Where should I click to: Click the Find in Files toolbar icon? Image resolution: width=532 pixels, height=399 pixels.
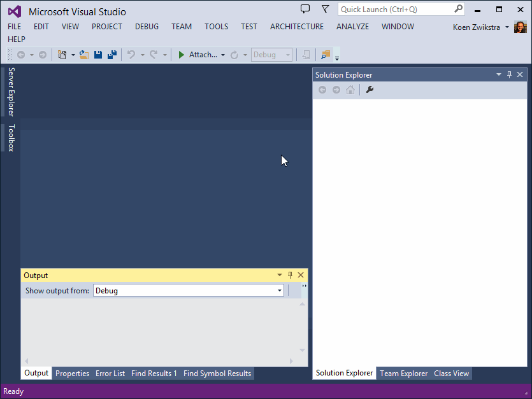(326, 55)
